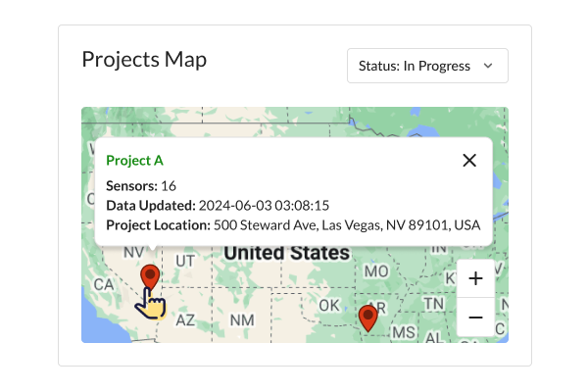588x392 pixels.
Task: Click the NM state label on map
Action: tap(242, 320)
